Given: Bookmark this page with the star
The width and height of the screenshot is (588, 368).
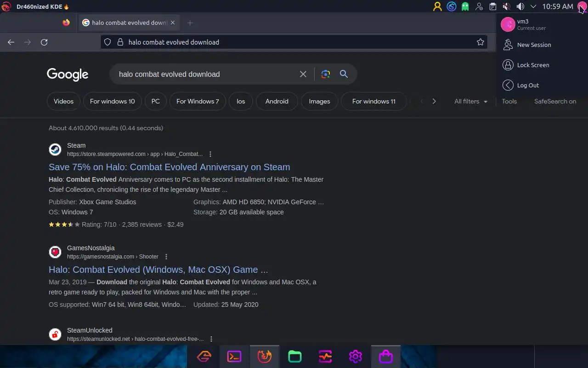Looking at the screenshot, I should click(481, 42).
